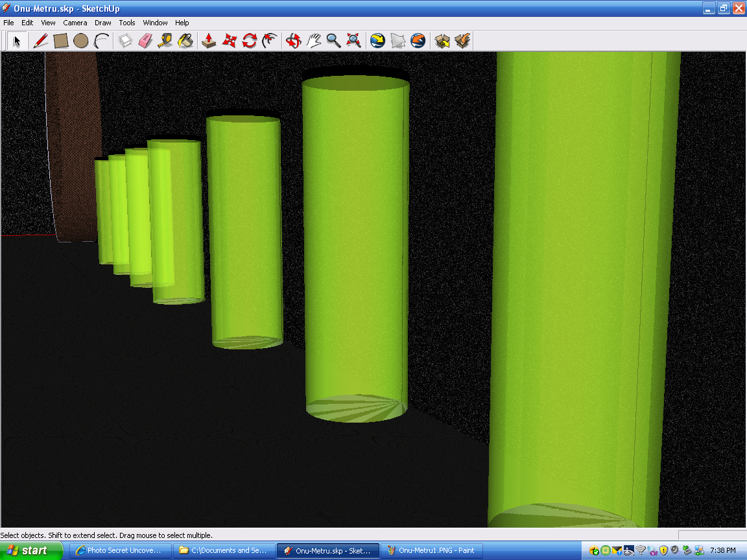The width and height of the screenshot is (747, 560).
Task: Open the Tools menu
Action: 126,23
